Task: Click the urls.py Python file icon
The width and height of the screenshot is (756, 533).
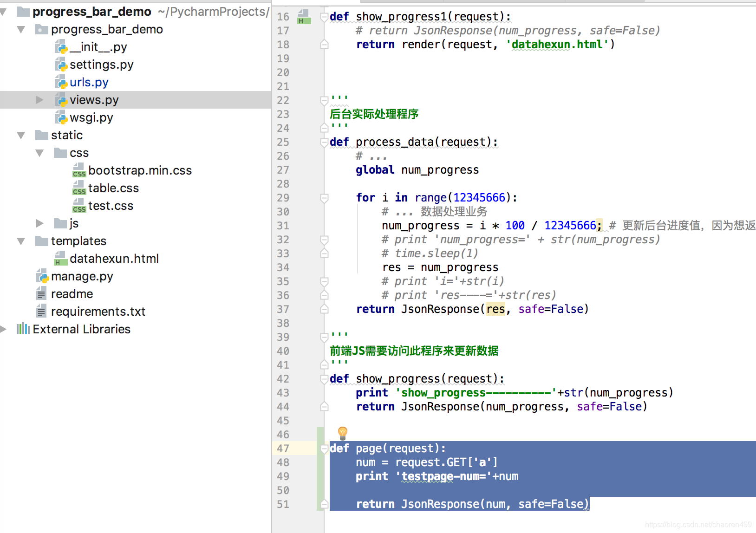Action: click(61, 82)
